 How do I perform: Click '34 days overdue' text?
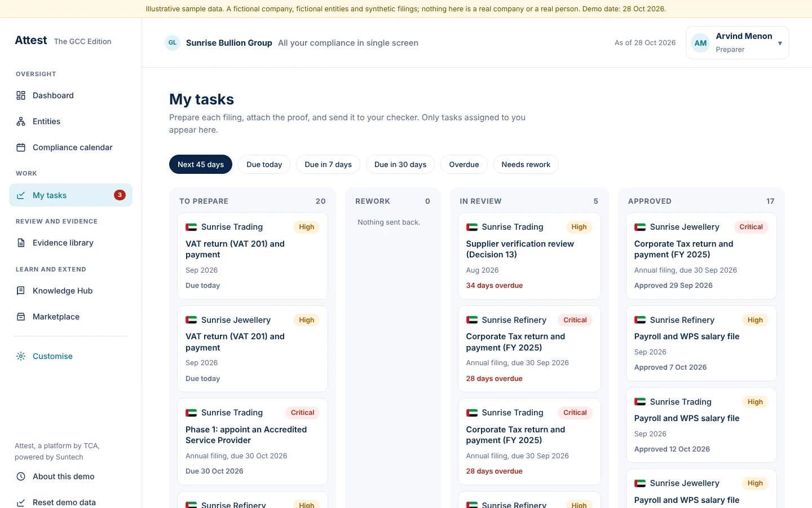click(x=495, y=286)
